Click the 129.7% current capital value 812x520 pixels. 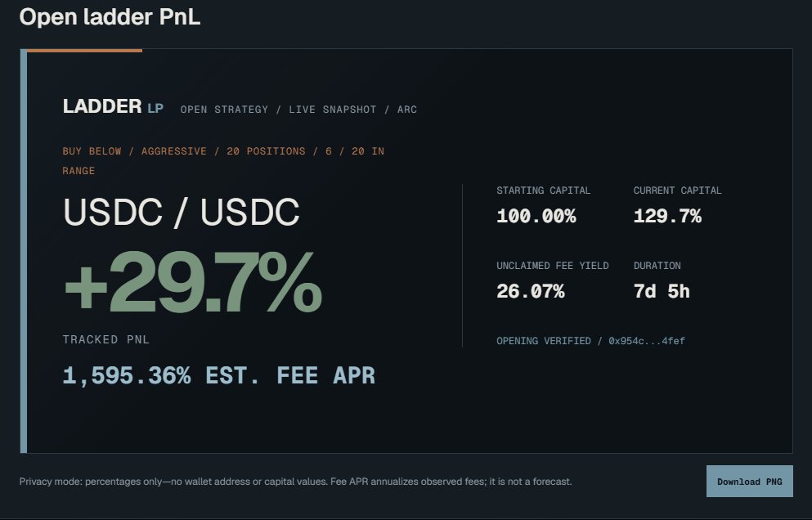tap(667, 216)
